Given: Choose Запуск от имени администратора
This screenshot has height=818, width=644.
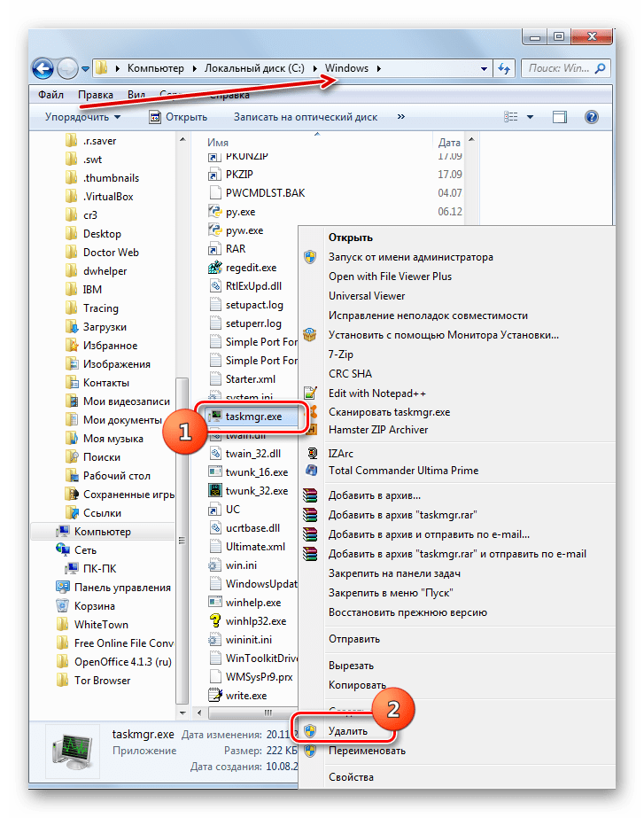Looking at the screenshot, I should [410, 257].
